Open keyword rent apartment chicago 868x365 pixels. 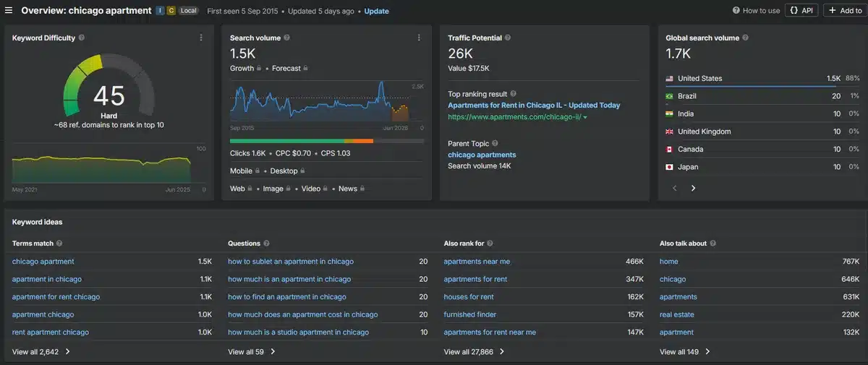point(51,332)
